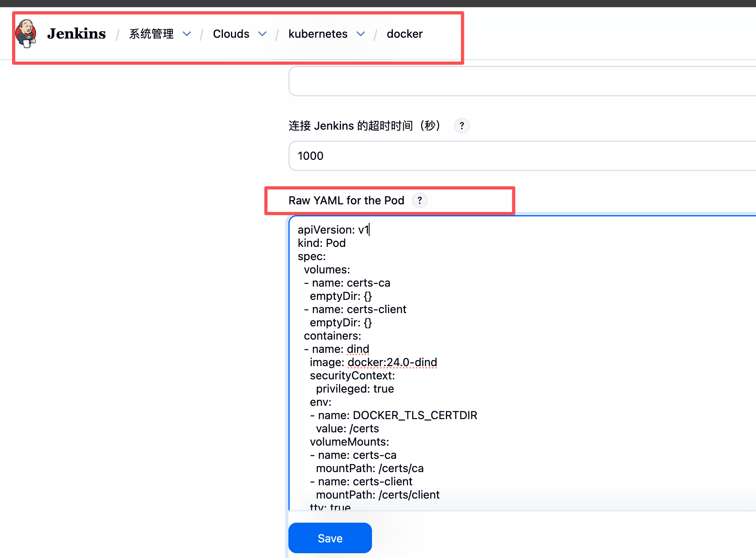The image size is (756, 558).
Task: Click the 'privileged: true' line
Action: pyautogui.click(x=355, y=389)
